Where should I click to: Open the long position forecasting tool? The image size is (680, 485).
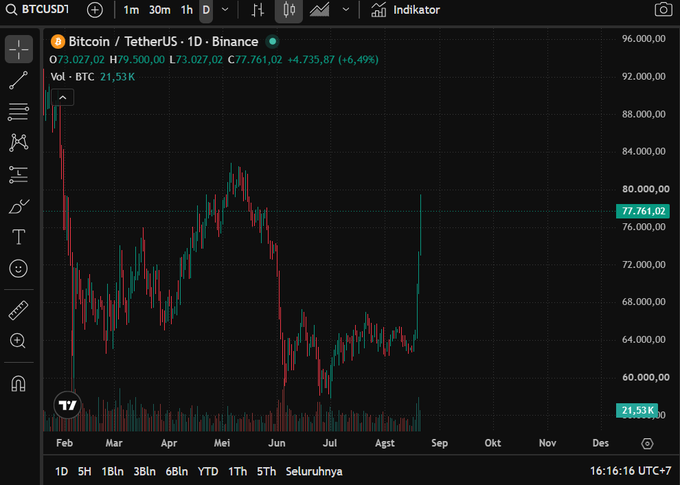click(19, 174)
